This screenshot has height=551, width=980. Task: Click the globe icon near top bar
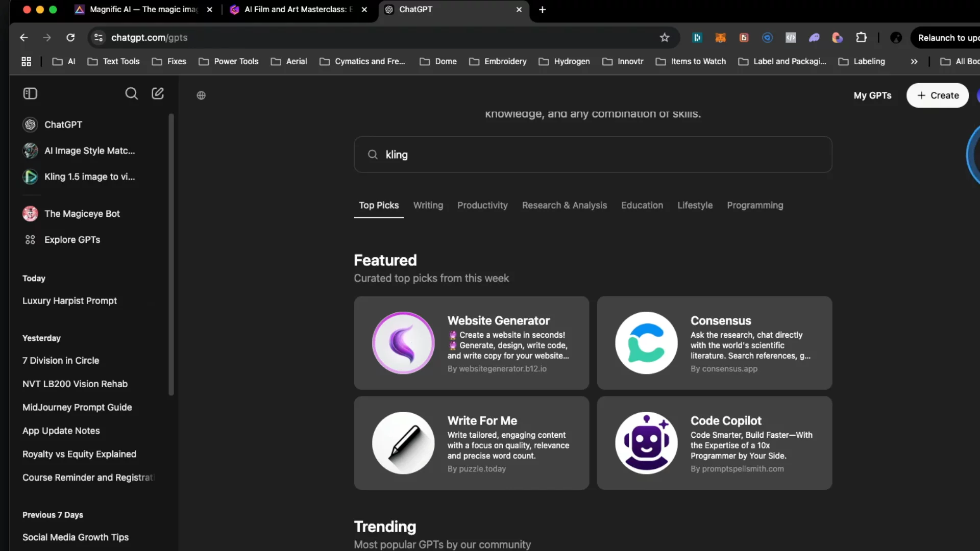[x=201, y=95]
